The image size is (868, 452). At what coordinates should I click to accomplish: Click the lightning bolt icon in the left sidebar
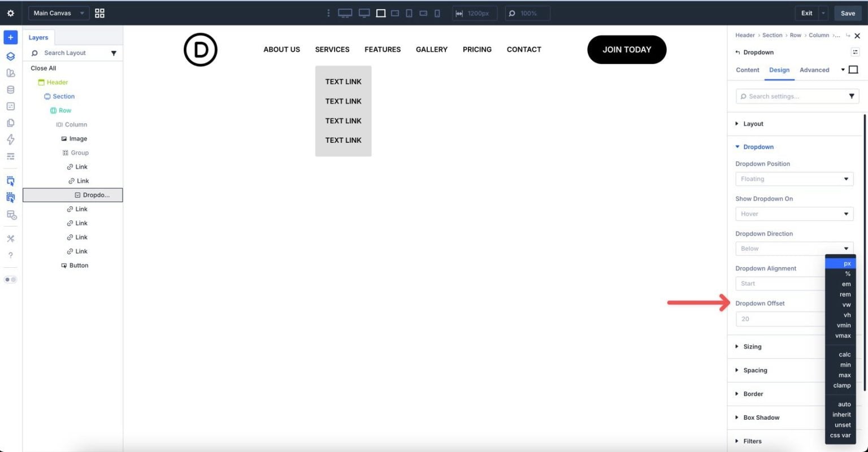click(x=10, y=140)
